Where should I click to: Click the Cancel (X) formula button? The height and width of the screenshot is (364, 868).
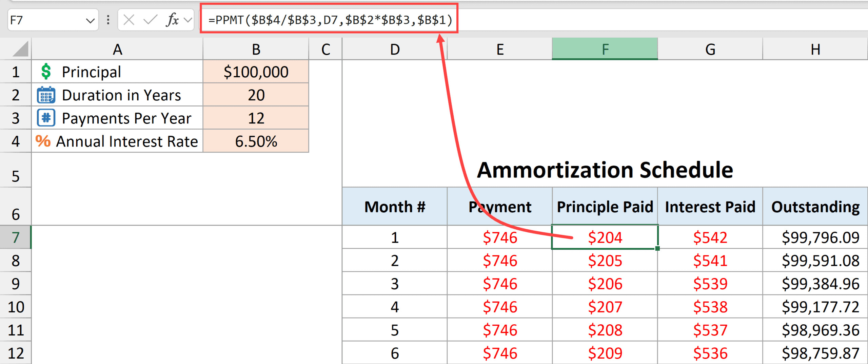coord(129,20)
